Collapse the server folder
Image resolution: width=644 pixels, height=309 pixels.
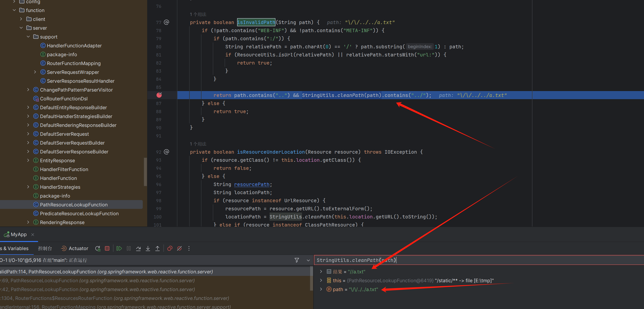[21, 28]
